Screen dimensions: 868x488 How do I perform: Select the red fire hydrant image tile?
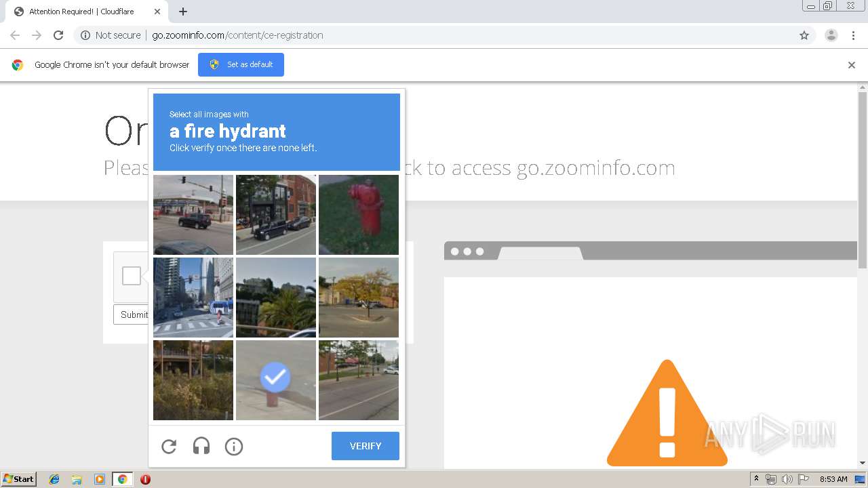359,215
